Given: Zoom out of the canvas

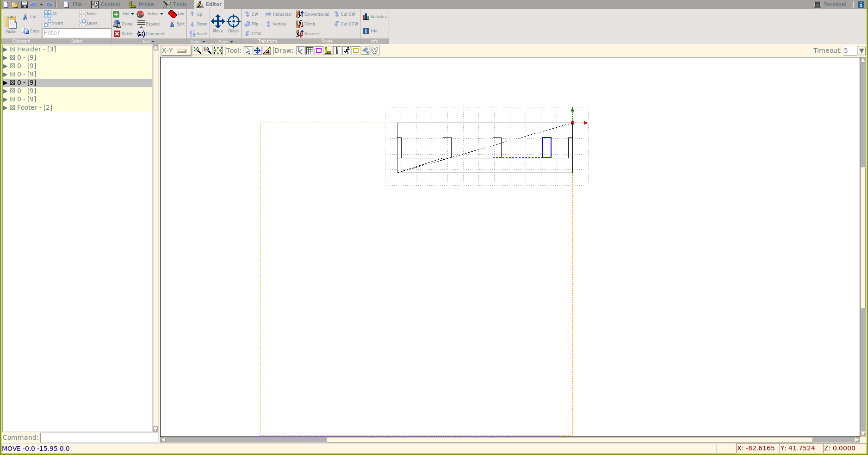Looking at the screenshot, I should (x=207, y=50).
